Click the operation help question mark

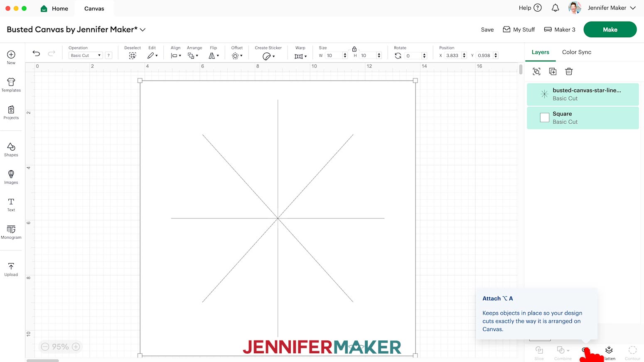tap(108, 55)
